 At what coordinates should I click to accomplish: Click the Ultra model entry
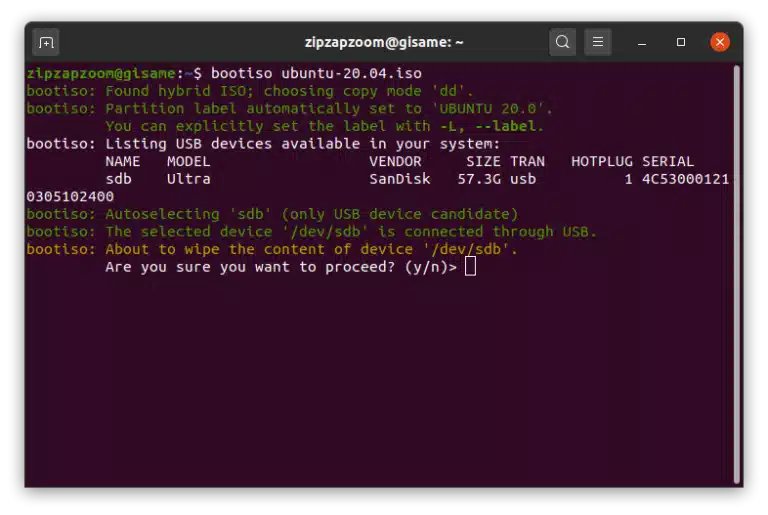click(189, 179)
